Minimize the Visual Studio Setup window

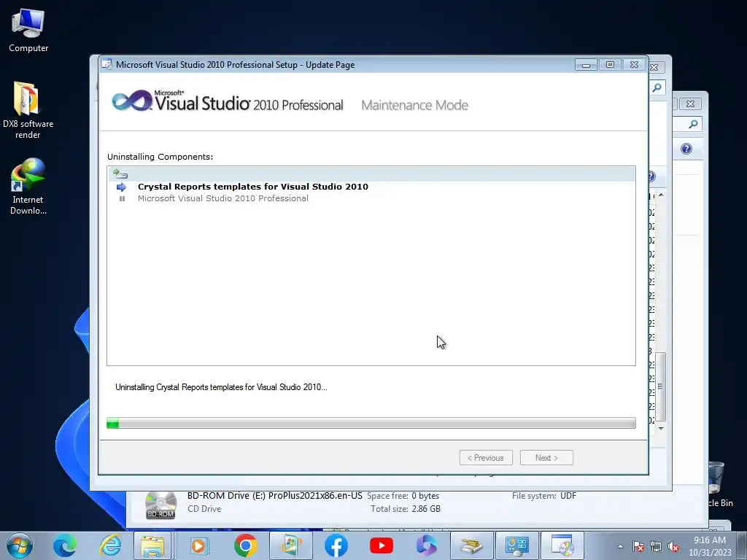[586, 65]
